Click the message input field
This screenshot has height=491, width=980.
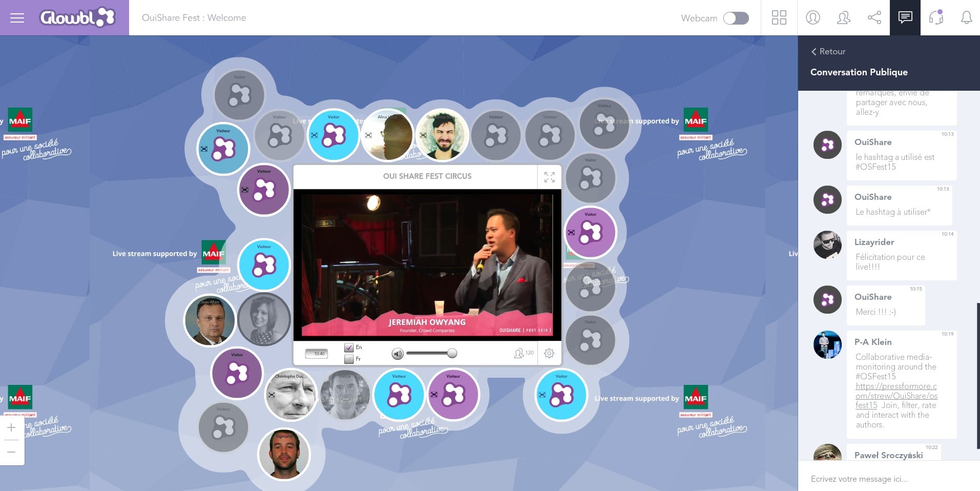(889, 479)
